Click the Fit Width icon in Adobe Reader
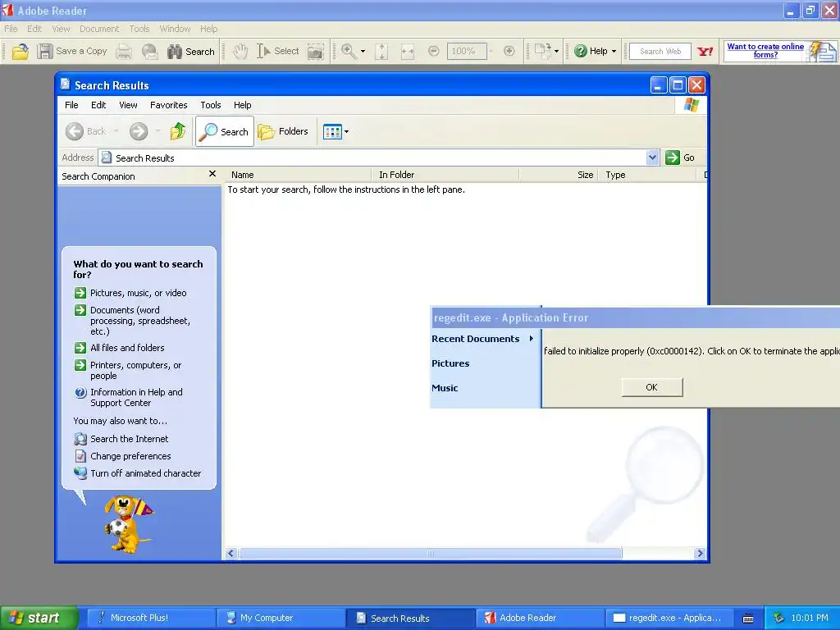 pos(408,52)
